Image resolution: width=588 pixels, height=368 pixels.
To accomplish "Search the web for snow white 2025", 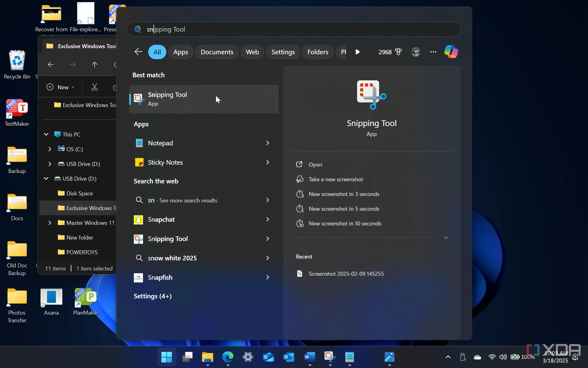I will pyautogui.click(x=204, y=258).
